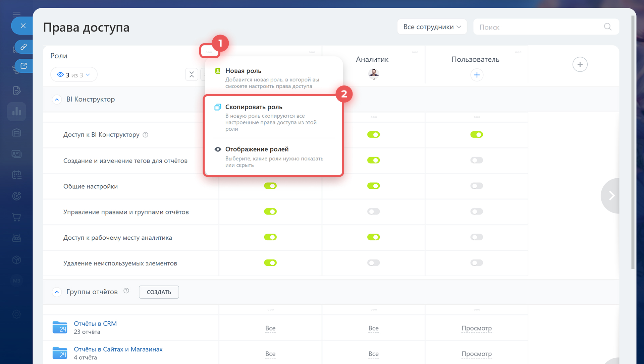Toggle Удаление неиспользуемых элементов for Аналитик
This screenshot has width=644, height=364.
(x=373, y=263)
